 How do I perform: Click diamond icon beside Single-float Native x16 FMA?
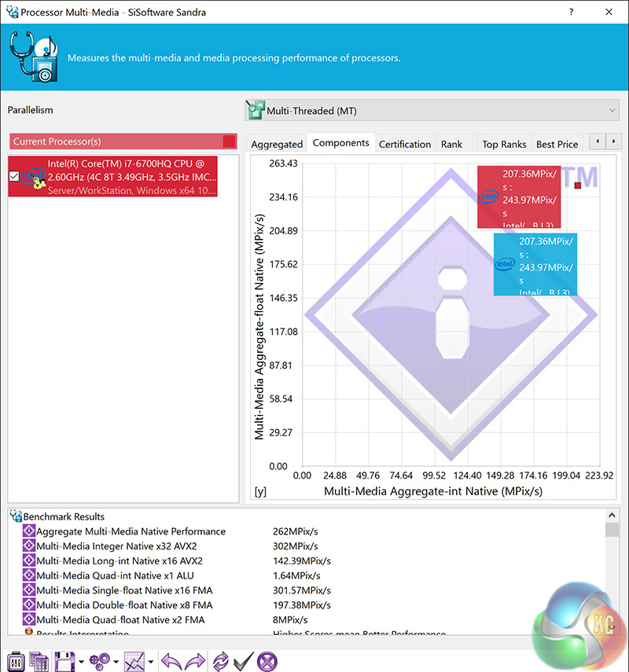(29, 589)
